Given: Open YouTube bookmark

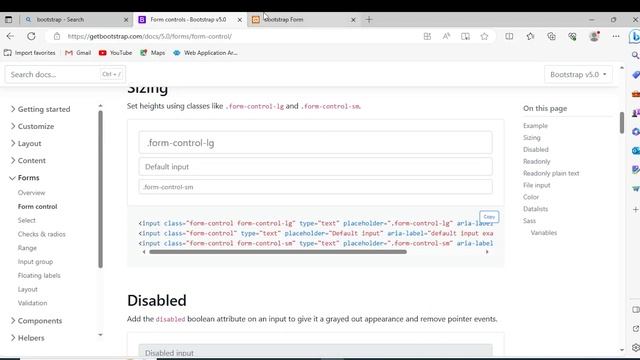Looking at the screenshot, I should (116, 53).
